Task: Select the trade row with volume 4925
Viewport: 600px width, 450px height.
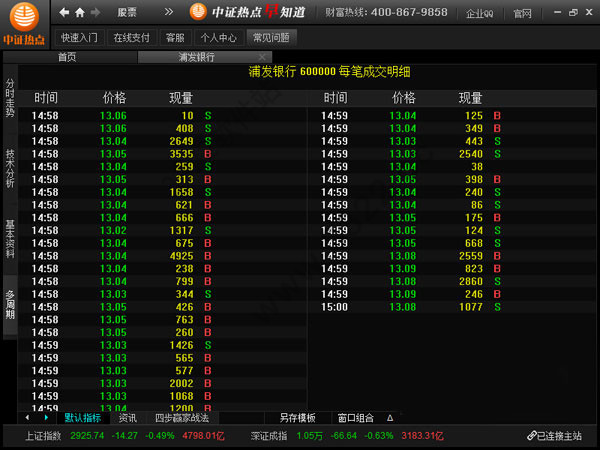Action: click(162, 256)
